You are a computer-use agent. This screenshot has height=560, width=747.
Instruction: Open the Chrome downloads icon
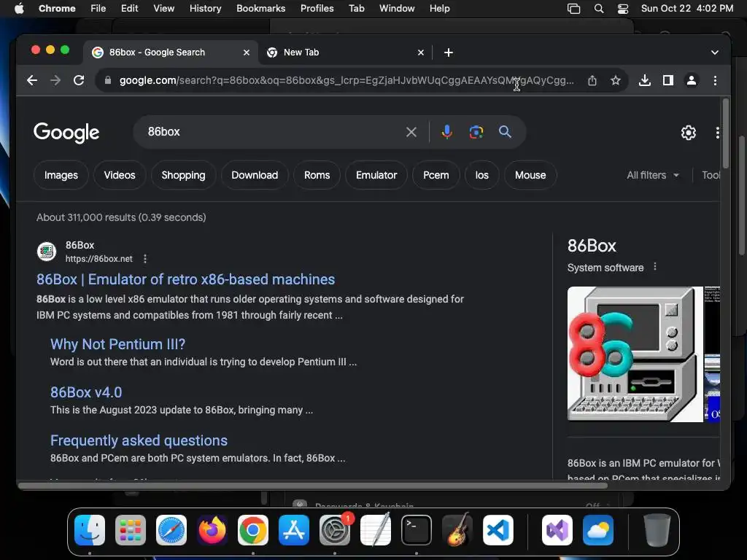[645, 80]
